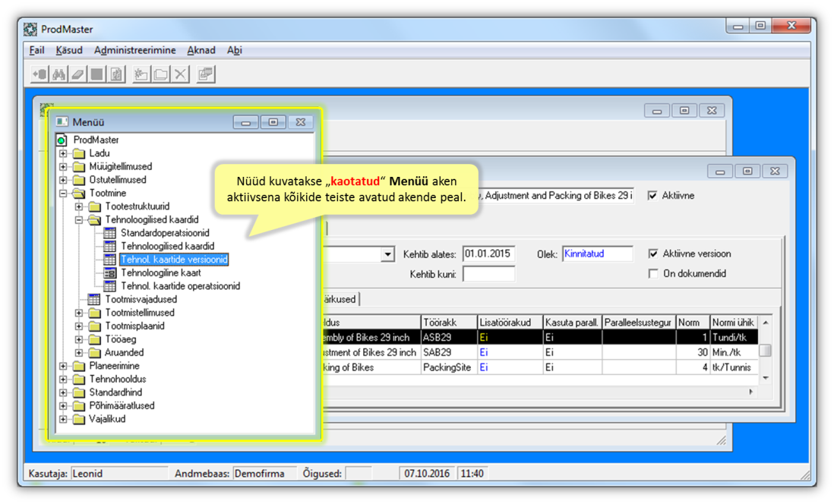Viewport: 834px width, 504px height.
Task: Expand the Planeerimine tree node
Action: [x=63, y=366]
